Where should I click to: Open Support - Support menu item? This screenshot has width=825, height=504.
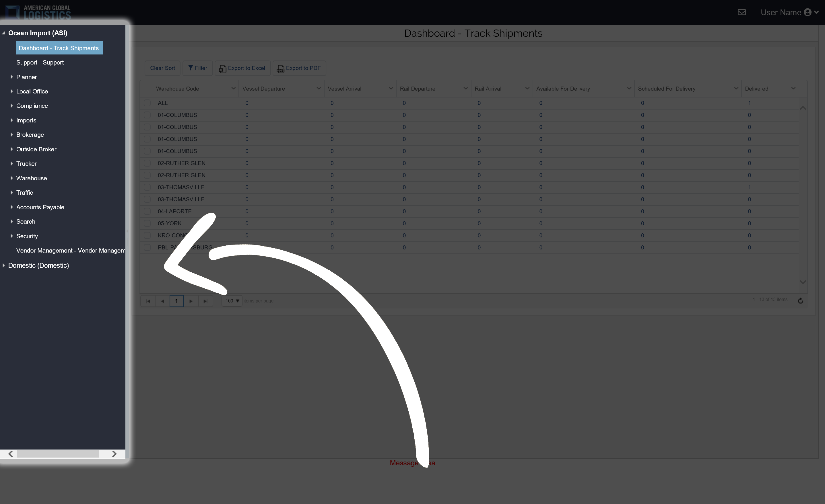pos(40,62)
